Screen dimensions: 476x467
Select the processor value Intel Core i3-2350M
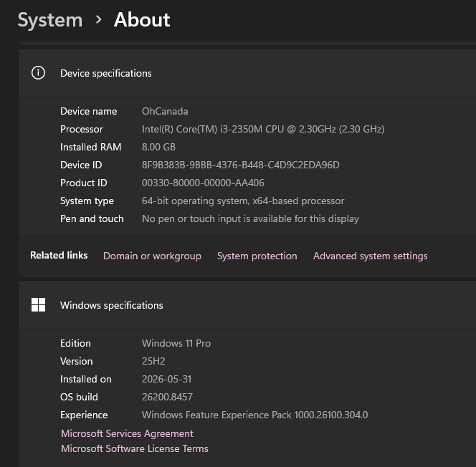point(263,129)
